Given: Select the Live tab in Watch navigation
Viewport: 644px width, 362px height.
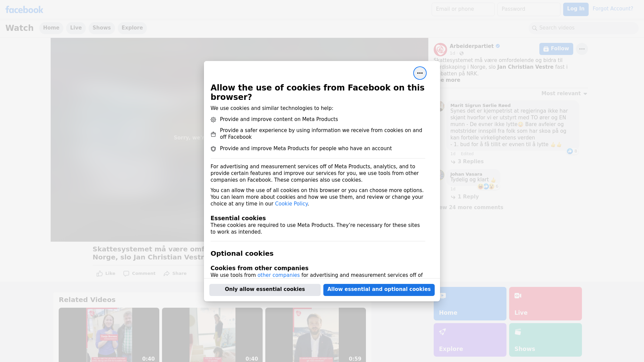Looking at the screenshot, I should 76,28.
